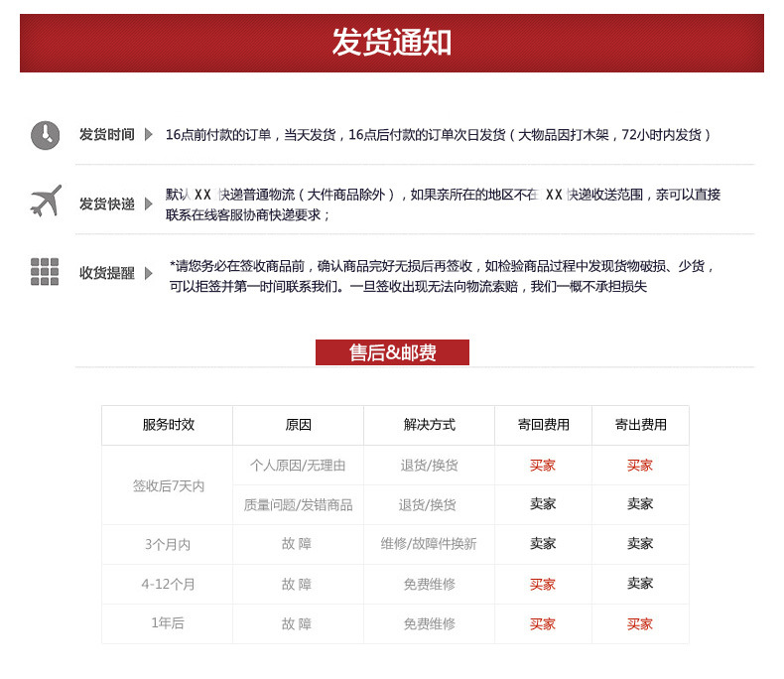The image size is (784, 679).
Task: Click the 个人原因/无理由 cell
Action: click(298, 466)
